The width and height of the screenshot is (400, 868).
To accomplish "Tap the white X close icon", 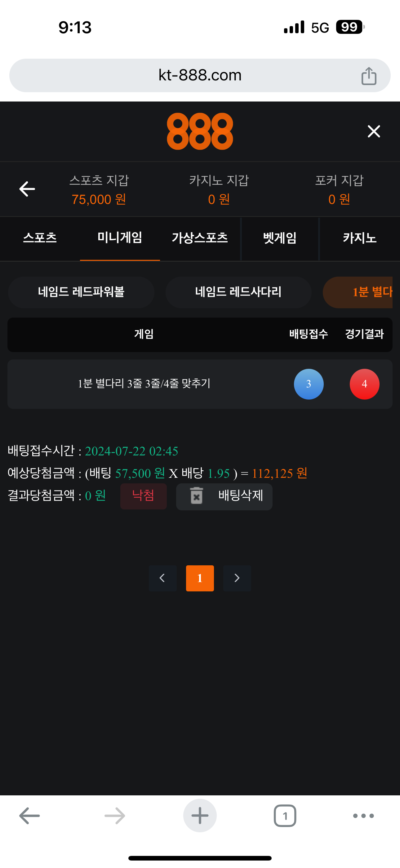I will click(374, 131).
